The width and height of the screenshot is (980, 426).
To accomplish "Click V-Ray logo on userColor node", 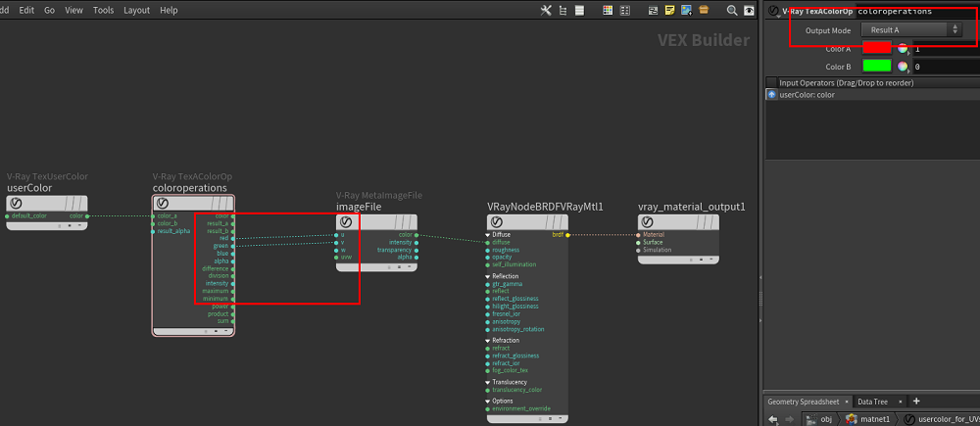I will [x=17, y=203].
